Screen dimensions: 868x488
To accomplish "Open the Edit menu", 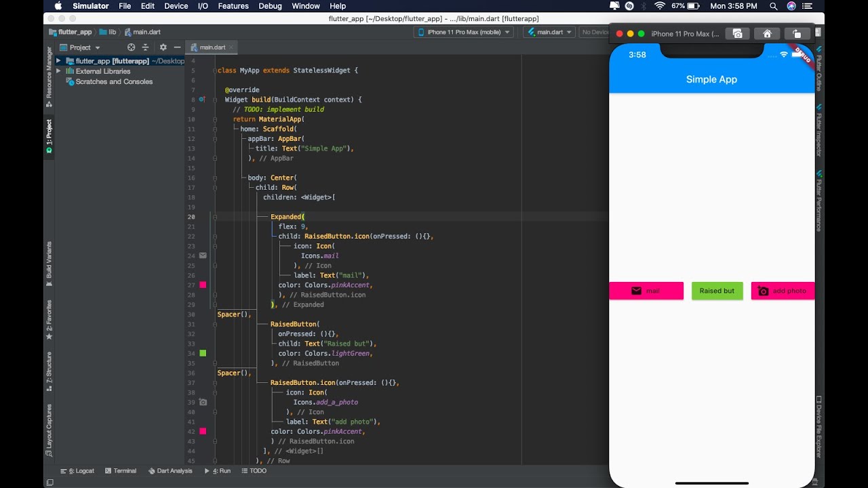I will [148, 6].
